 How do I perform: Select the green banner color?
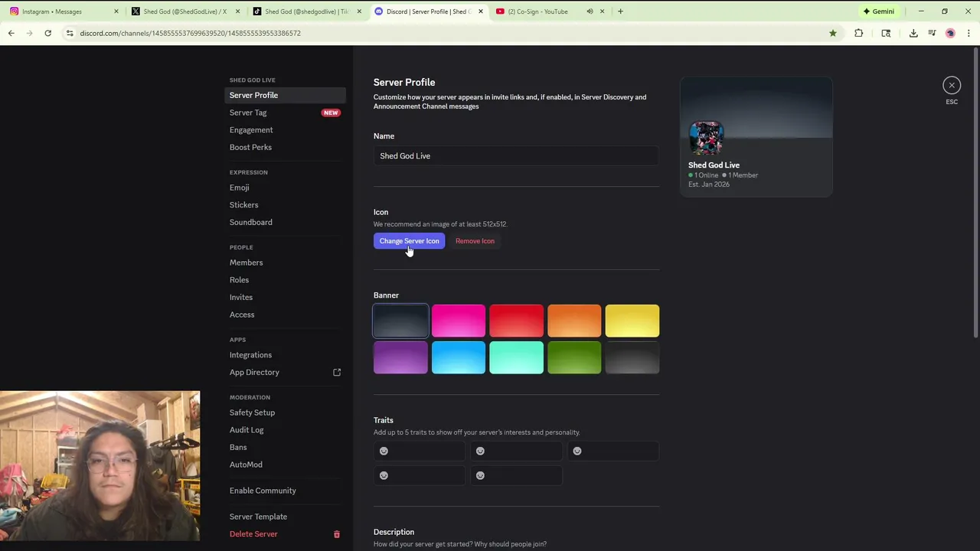(574, 357)
